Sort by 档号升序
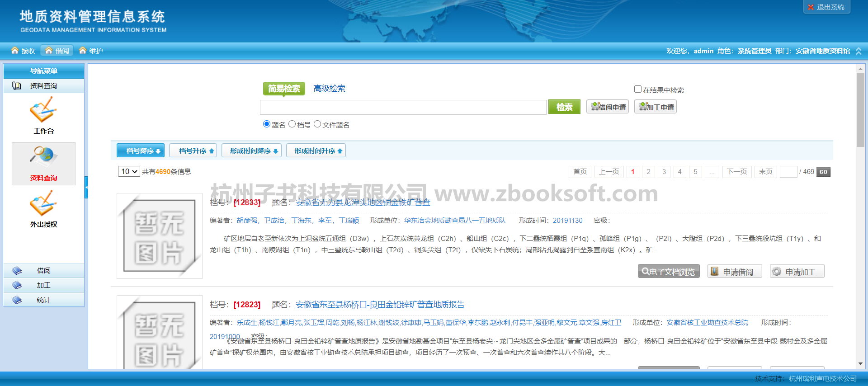868x386 pixels. 193,151
